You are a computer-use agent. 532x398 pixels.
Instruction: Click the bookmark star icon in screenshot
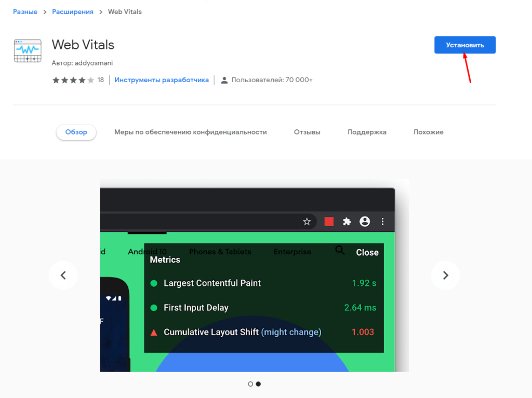[x=307, y=221]
